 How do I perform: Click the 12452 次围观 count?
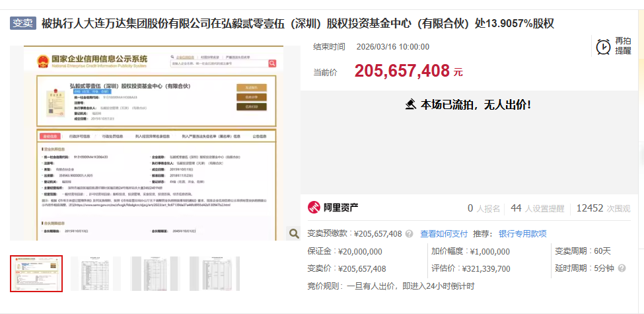point(603,208)
